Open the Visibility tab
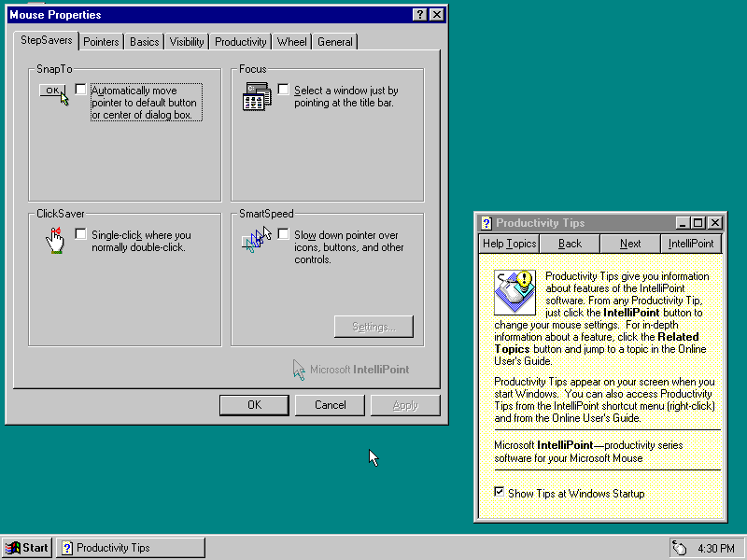 pos(187,42)
